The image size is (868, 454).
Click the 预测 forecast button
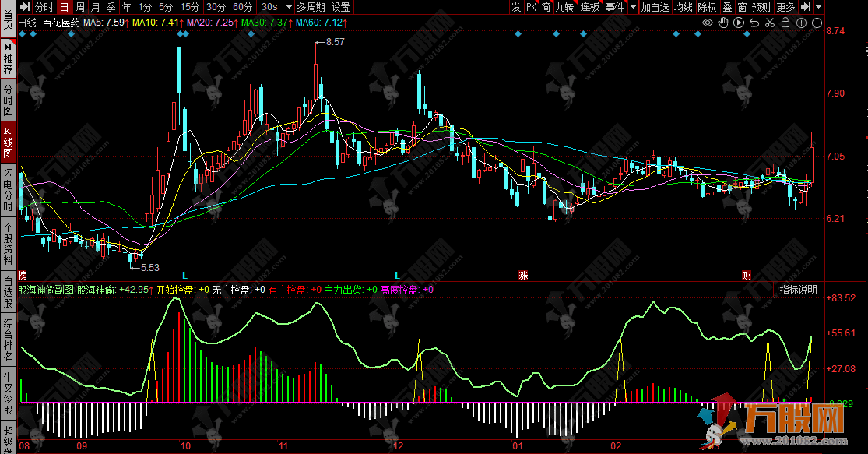pyautogui.click(x=761, y=7)
